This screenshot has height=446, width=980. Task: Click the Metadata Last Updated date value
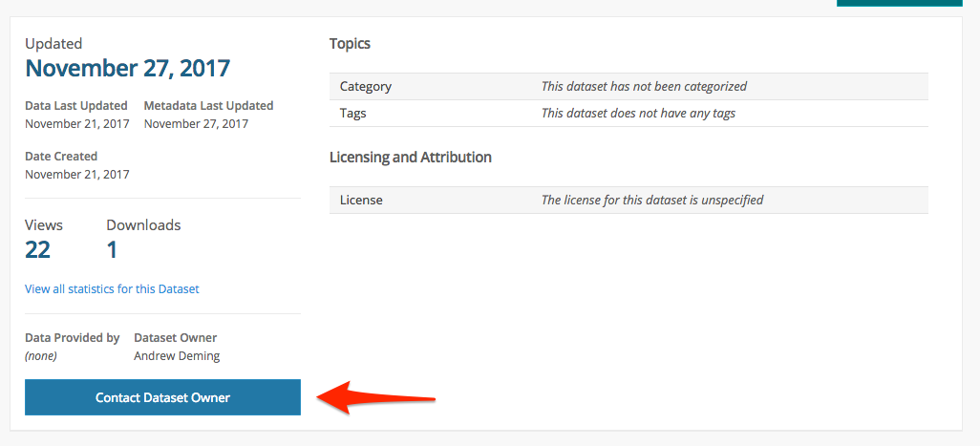(x=196, y=124)
